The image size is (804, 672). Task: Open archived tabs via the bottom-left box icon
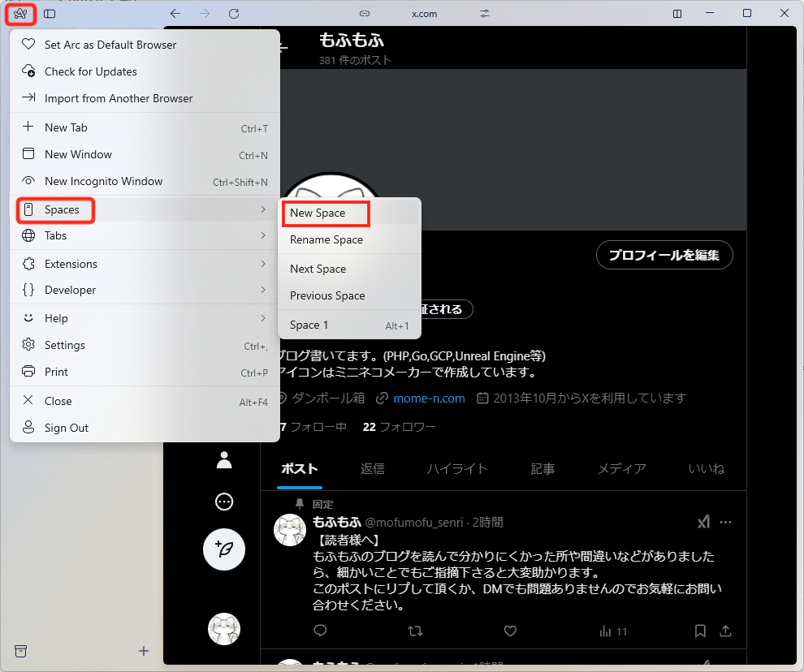20,651
